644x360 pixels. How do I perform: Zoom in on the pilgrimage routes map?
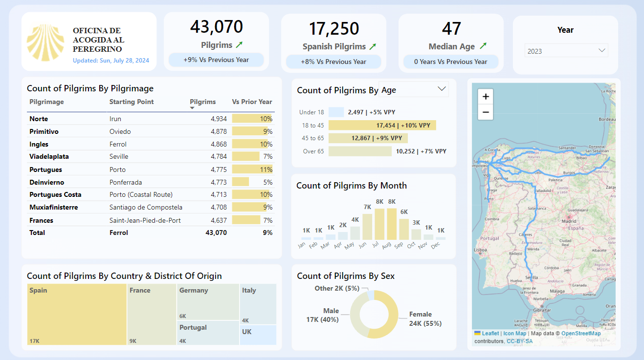click(x=485, y=96)
